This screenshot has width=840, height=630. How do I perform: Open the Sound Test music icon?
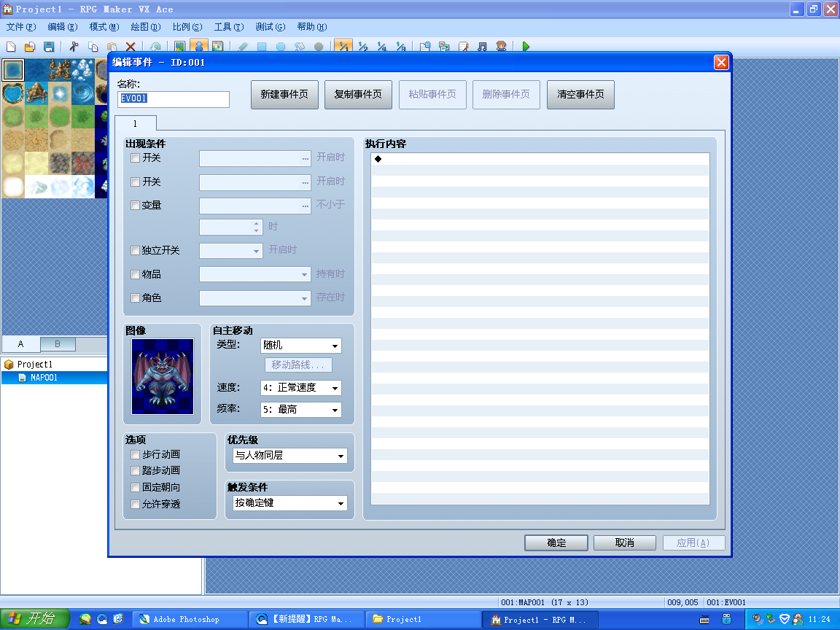[482, 47]
